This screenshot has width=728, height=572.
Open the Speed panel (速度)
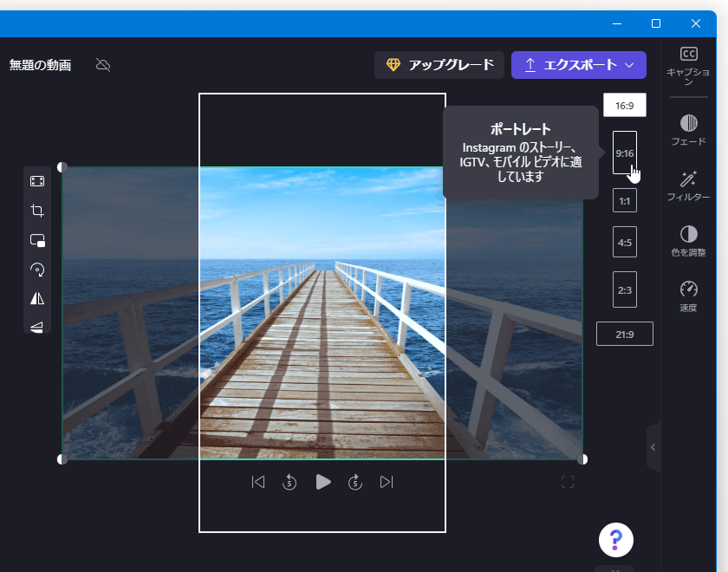688,296
